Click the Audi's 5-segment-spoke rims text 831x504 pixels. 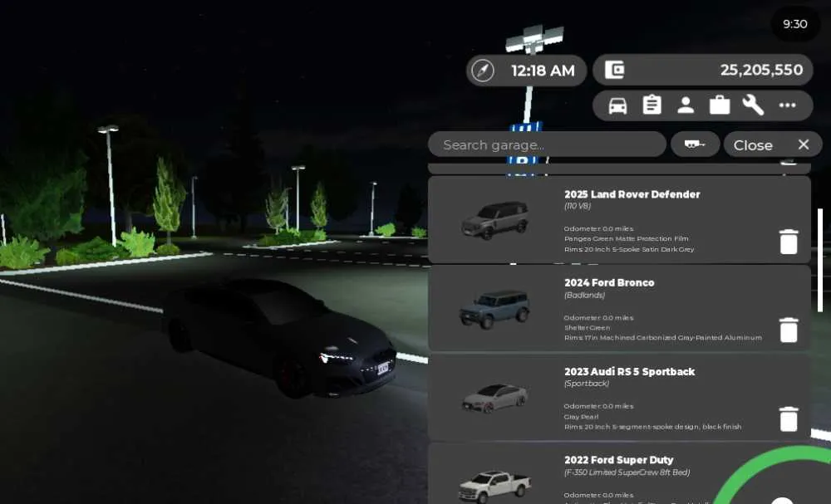pyautogui.click(x=653, y=427)
